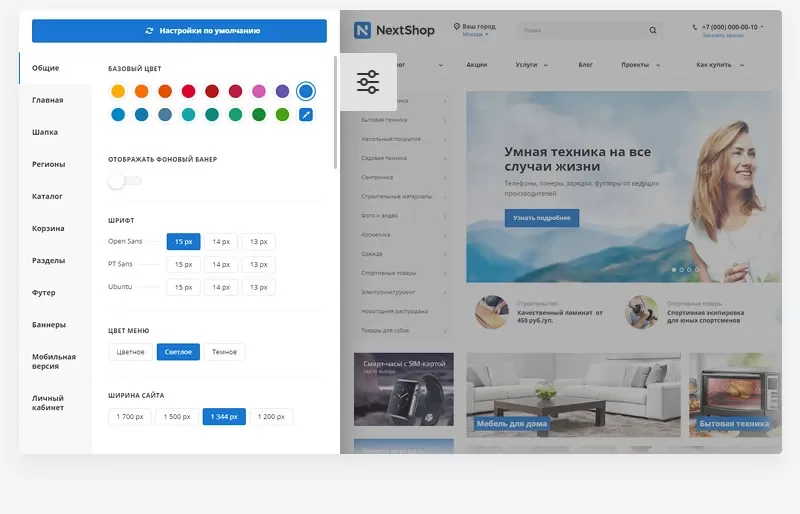The height and width of the screenshot is (514, 800).
Task: Click the search input field
Action: (x=580, y=31)
